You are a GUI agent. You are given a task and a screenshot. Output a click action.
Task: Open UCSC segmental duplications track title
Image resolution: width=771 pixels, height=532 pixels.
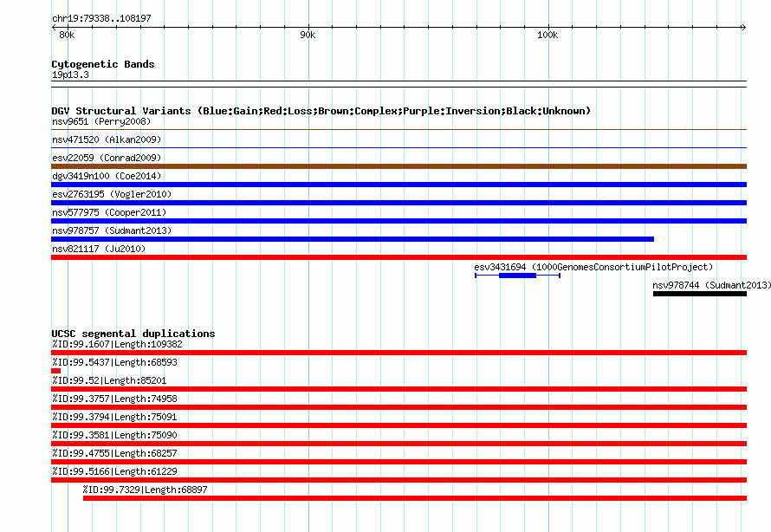click(x=133, y=334)
